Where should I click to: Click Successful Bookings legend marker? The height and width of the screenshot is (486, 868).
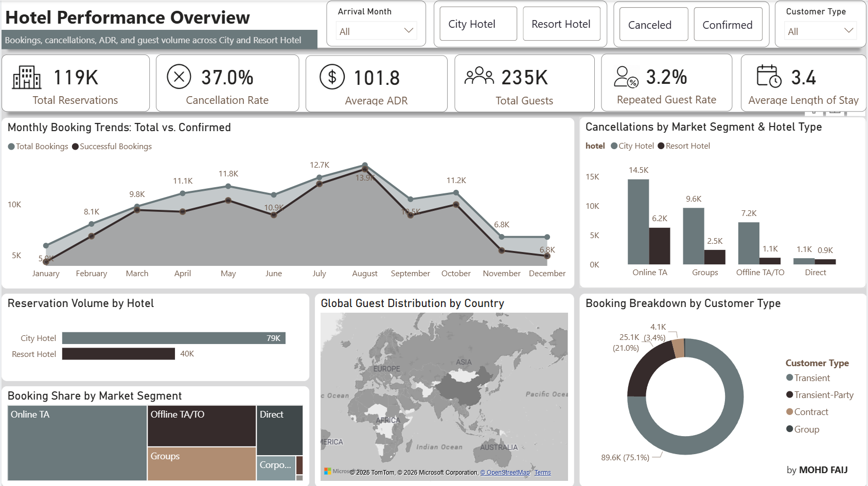76,147
